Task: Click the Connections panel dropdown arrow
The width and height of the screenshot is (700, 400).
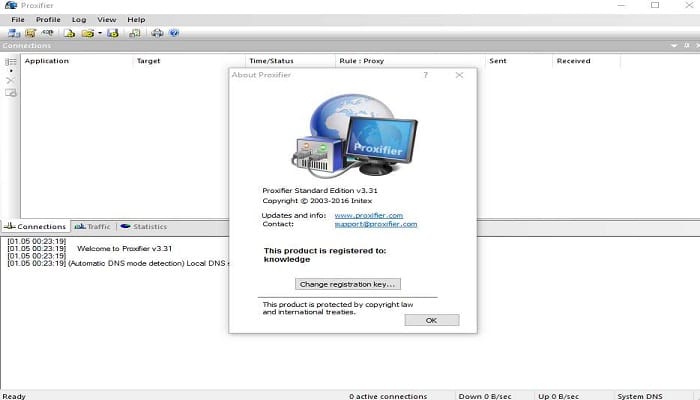Action: [674, 46]
